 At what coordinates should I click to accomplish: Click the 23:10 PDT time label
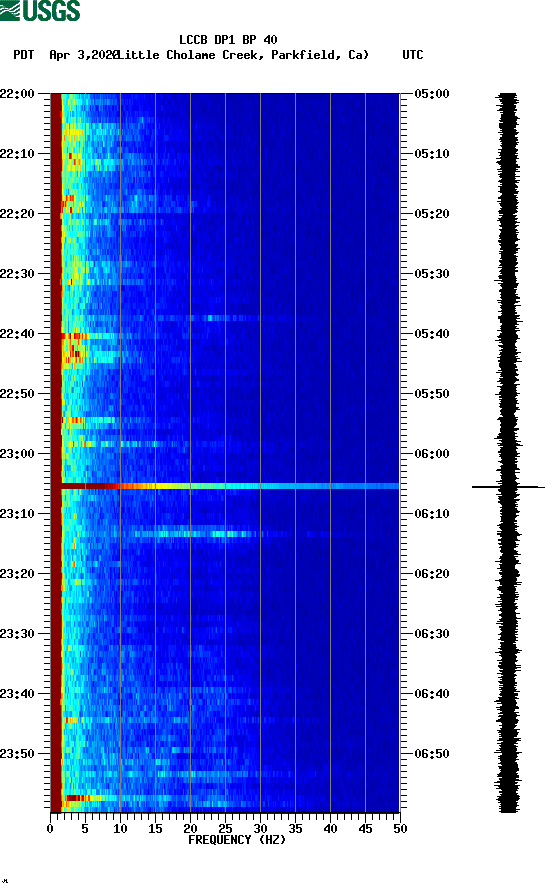coord(17,514)
